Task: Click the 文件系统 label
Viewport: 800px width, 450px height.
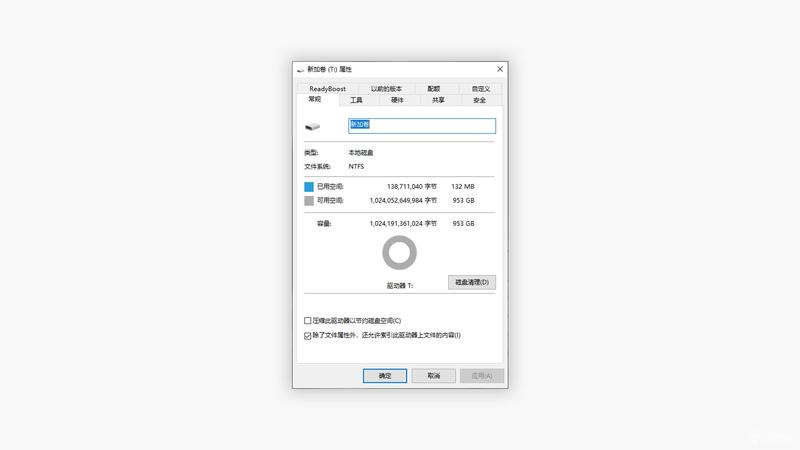Action: [317, 166]
